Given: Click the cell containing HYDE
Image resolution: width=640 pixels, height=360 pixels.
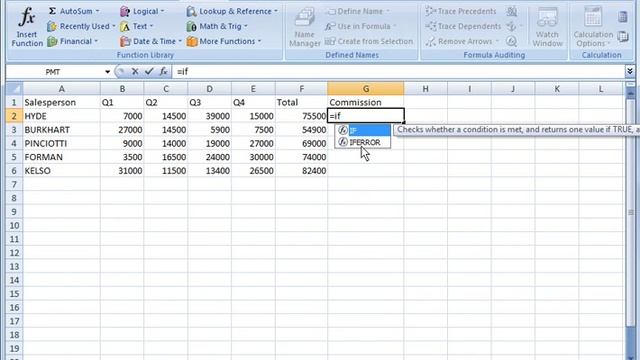Looking at the screenshot, I should click(x=62, y=116).
